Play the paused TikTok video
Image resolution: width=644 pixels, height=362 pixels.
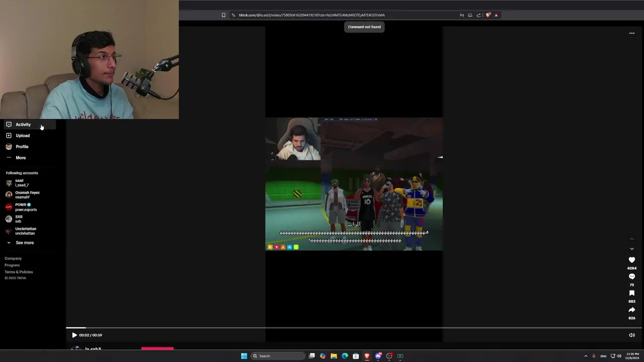point(74,335)
